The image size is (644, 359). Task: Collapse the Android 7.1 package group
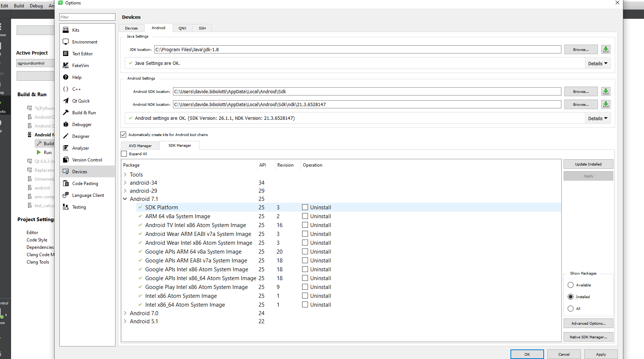click(125, 199)
